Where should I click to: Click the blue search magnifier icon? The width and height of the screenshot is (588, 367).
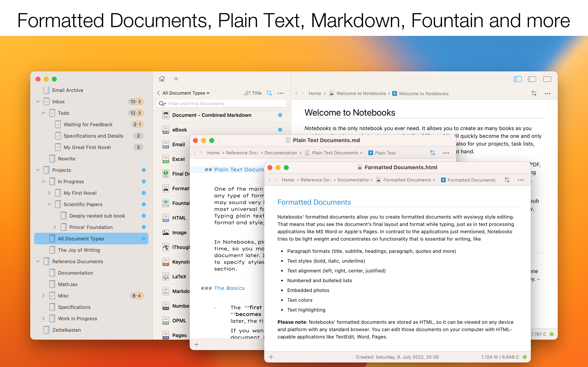coord(269,93)
